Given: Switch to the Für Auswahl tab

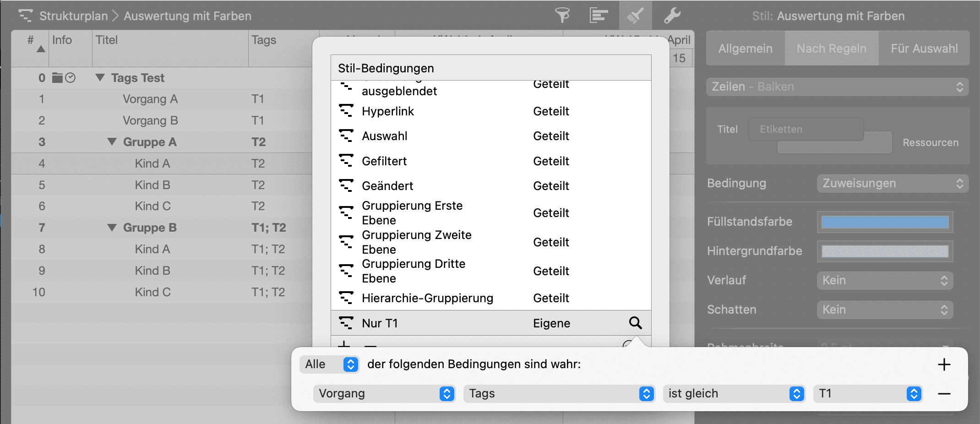Looking at the screenshot, I should (924, 49).
